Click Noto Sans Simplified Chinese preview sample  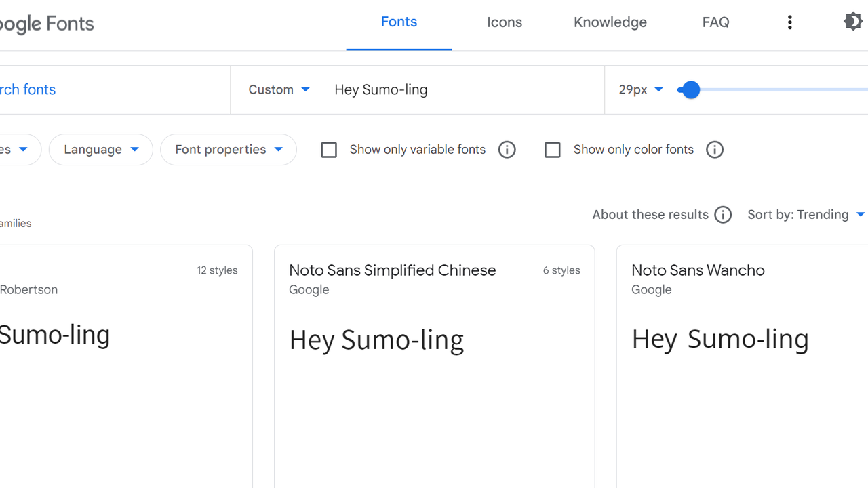376,340
